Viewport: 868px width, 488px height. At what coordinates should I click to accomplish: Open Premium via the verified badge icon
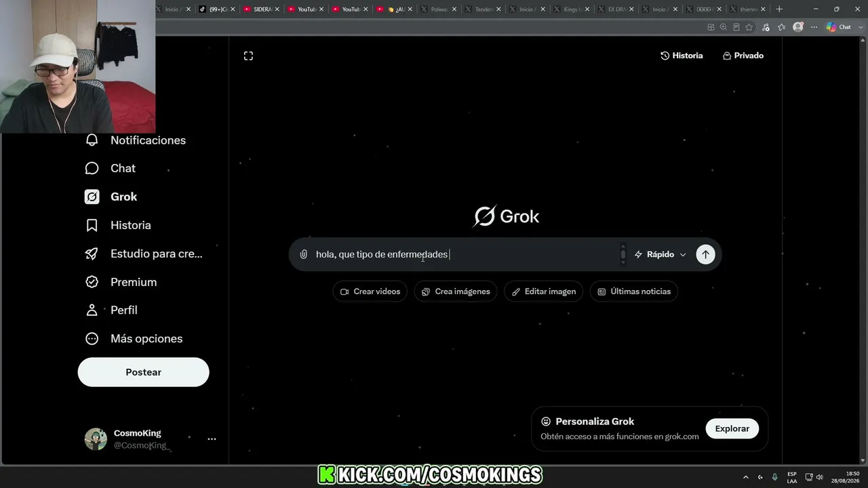click(92, 282)
